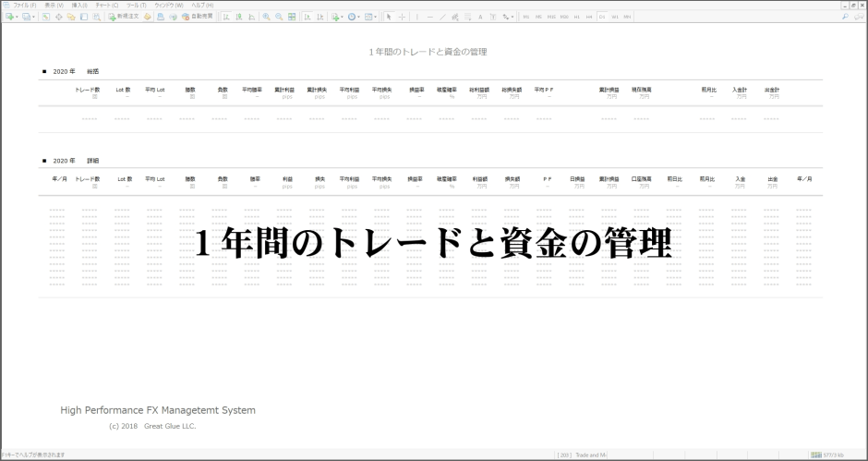
Task: Click 'High Performance FX Managetemt System' text
Action: [158, 410]
